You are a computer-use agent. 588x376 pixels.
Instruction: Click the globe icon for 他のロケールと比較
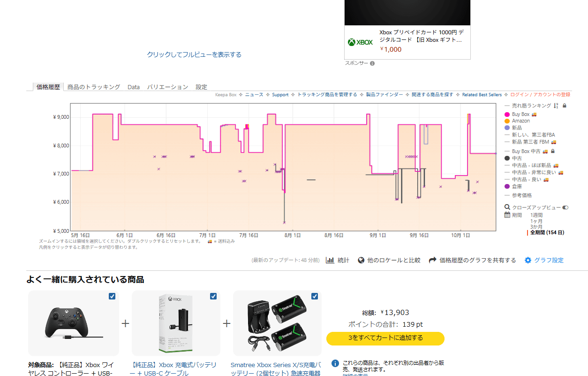pos(361,260)
